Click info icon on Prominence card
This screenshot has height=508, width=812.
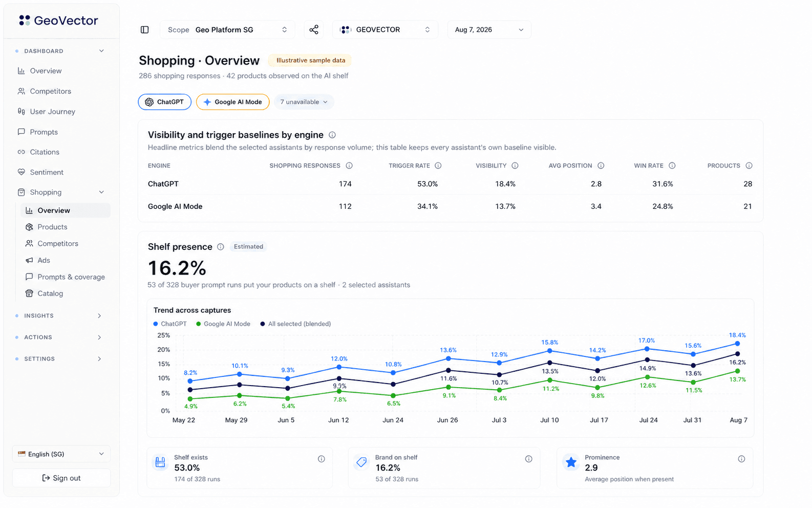pyautogui.click(x=741, y=459)
